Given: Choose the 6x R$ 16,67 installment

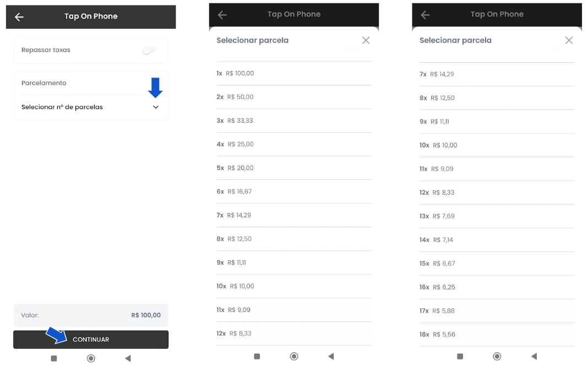Looking at the screenshot, I should click(x=293, y=192).
